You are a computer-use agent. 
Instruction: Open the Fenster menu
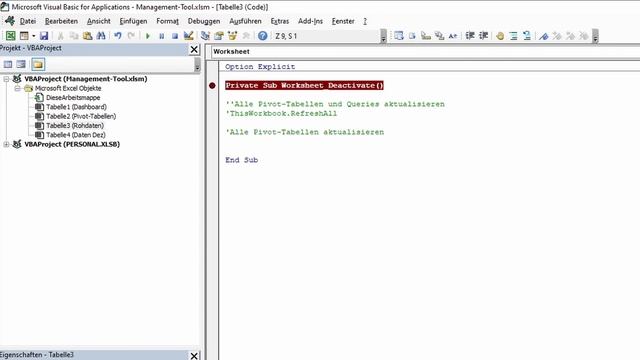coord(343,21)
